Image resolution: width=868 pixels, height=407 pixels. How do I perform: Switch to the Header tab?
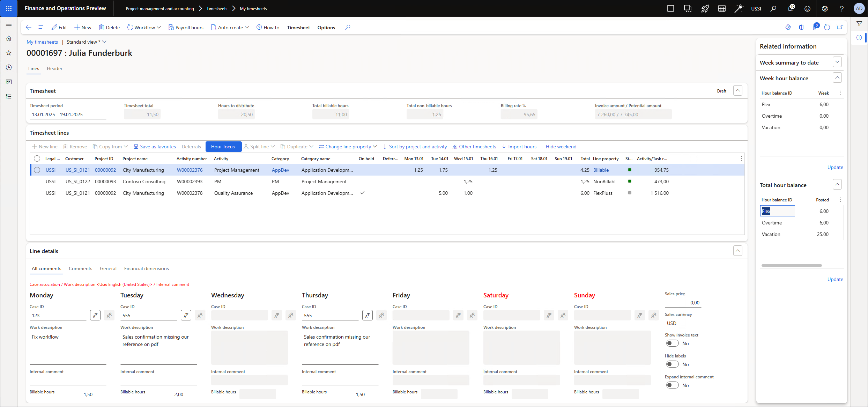pyautogui.click(x=54, y=68)
